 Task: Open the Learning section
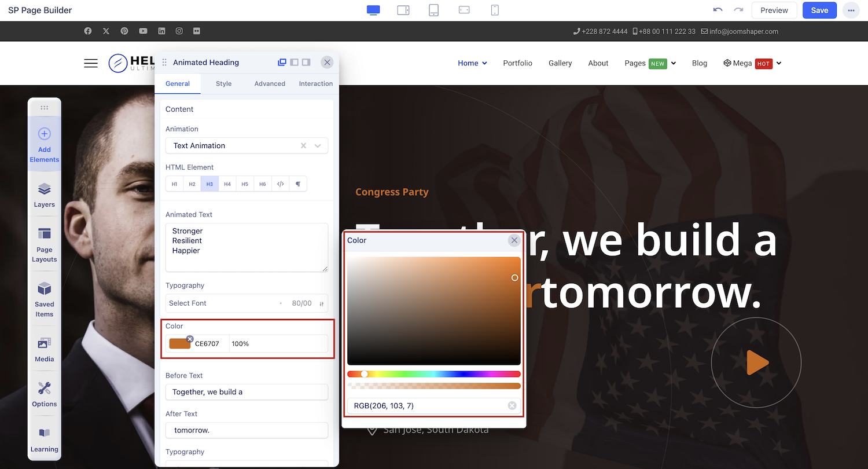pyautogui.click(x=45, y=440)
